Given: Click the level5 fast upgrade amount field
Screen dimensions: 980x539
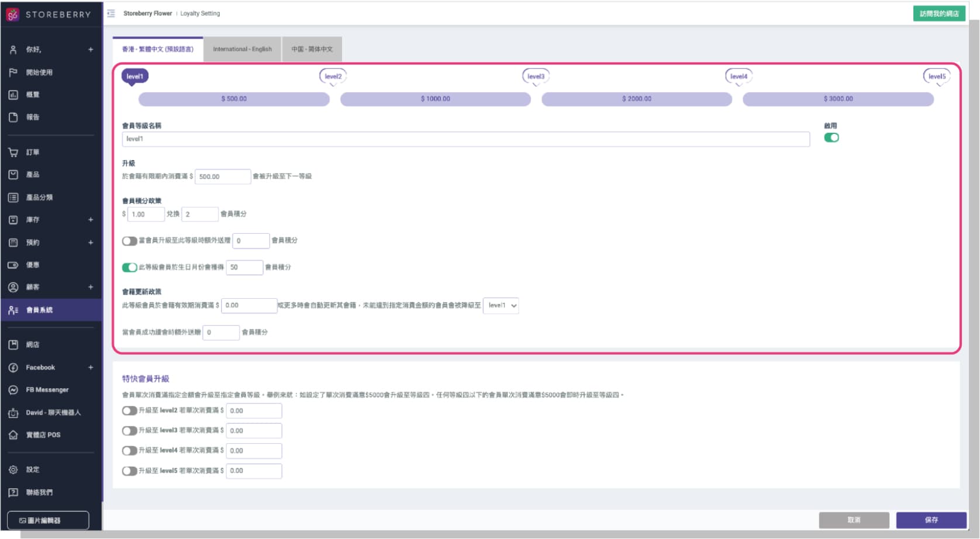Looking at the screenshot, I should click(254, 471).
